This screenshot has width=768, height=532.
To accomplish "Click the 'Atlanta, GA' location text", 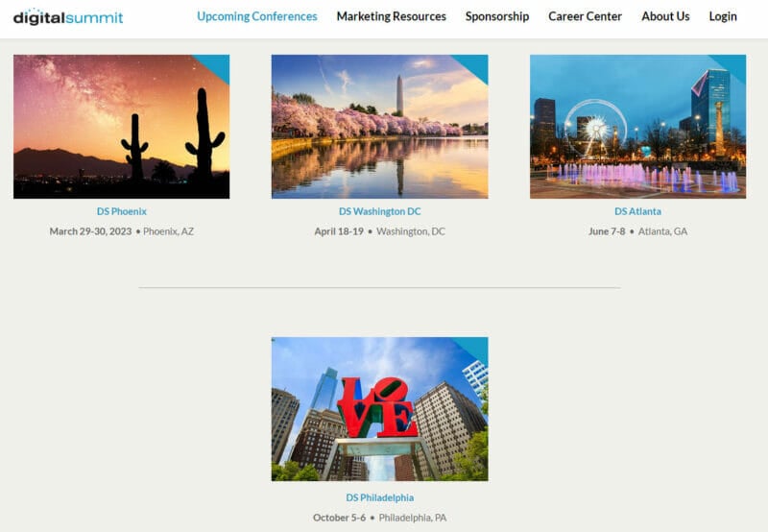I will click(x=662, y=231).
